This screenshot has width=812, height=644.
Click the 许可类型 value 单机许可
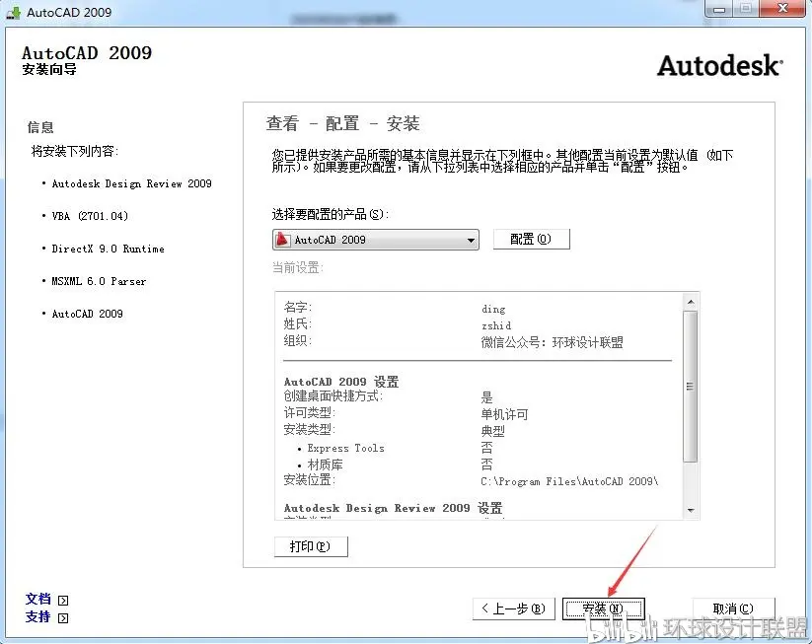coord(504,414)
